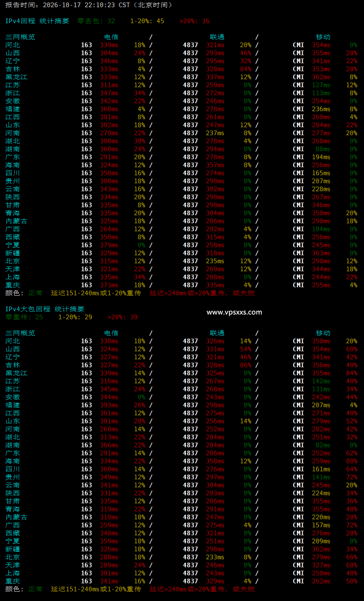Click the 重庆 电信 latency 373ms

pyautogui.click(x=109, y=285)
